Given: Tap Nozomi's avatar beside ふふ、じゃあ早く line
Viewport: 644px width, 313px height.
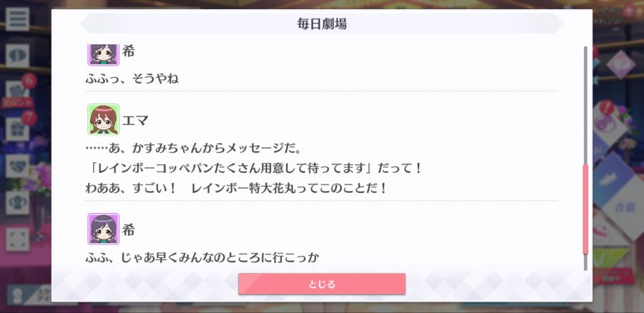Looking at the screenshot, I should tap(103, 229).
